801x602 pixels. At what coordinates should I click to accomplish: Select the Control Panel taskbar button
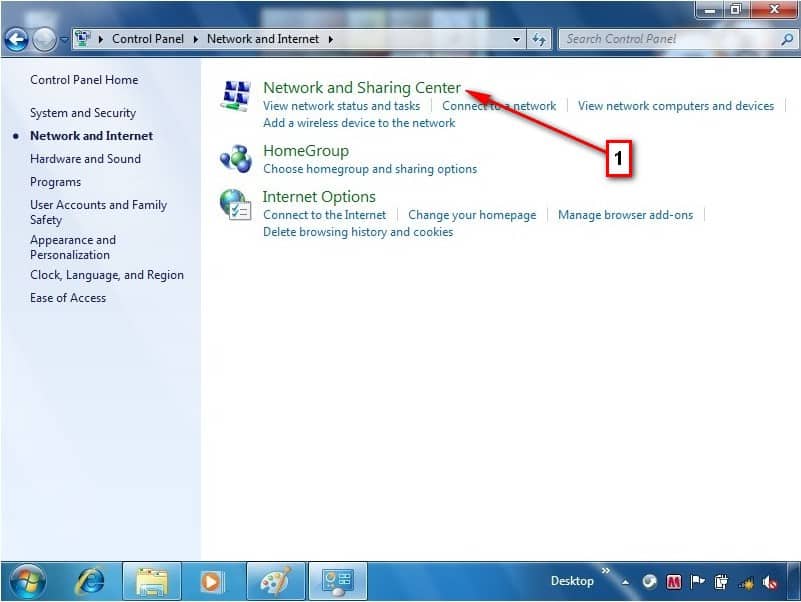pos(338,582)
